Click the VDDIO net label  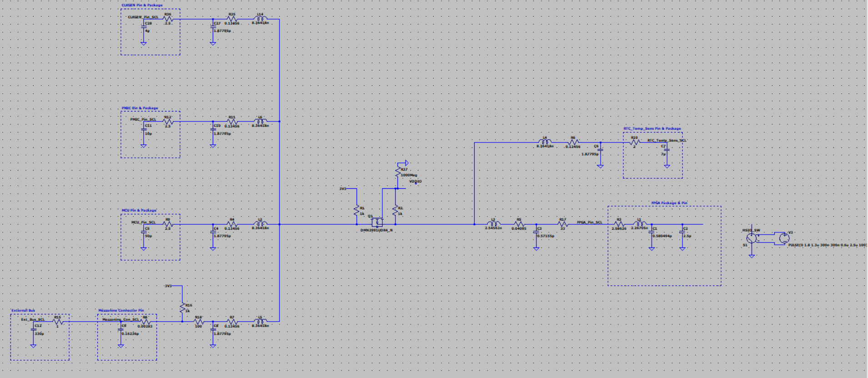coord(415,181)
